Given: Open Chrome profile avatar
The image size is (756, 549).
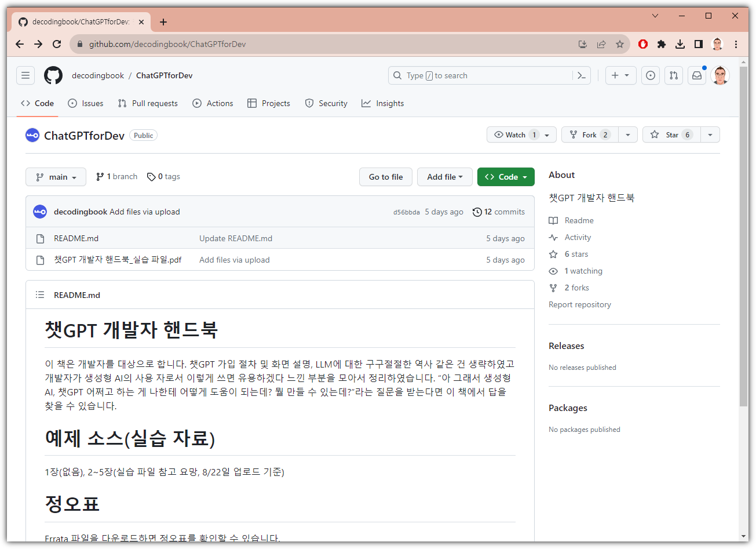Looking at the screenshot, I should [717, 44].
